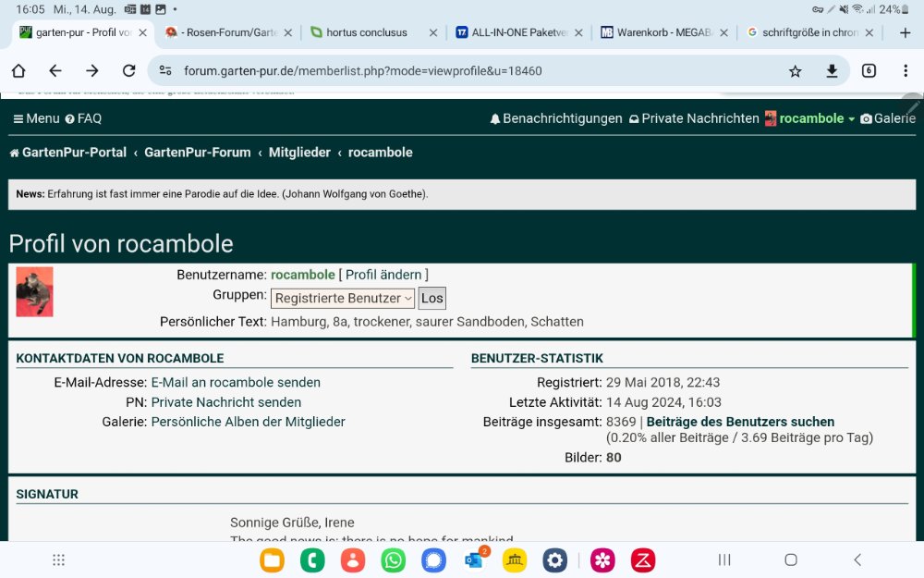
Task: Expand the forum Menu hamburger
Action: pos(36,118)
